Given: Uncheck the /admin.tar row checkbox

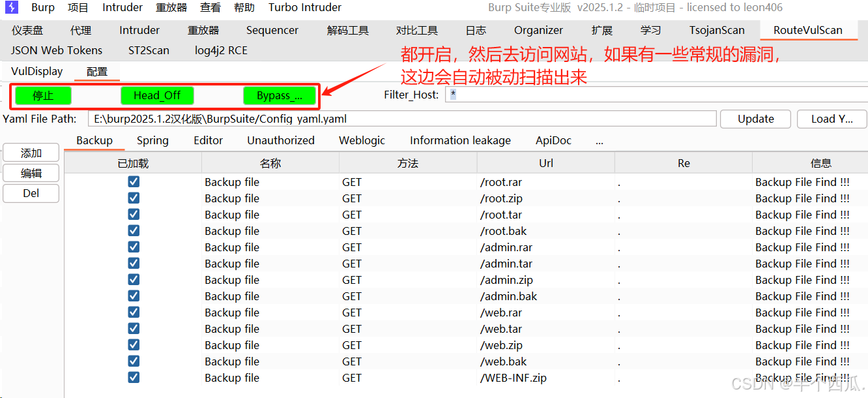Looking at the screenshot, I should click(134, 263).
